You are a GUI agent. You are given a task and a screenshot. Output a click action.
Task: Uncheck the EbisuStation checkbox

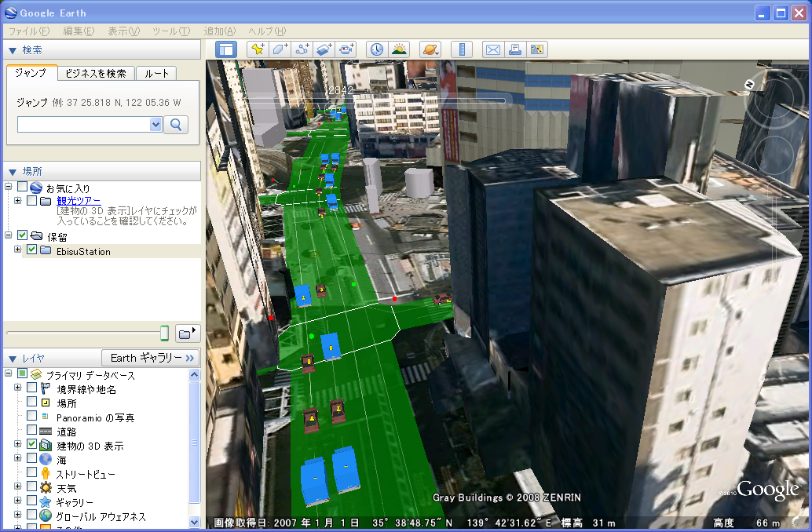pyautogui.click(x=32, y=250)
